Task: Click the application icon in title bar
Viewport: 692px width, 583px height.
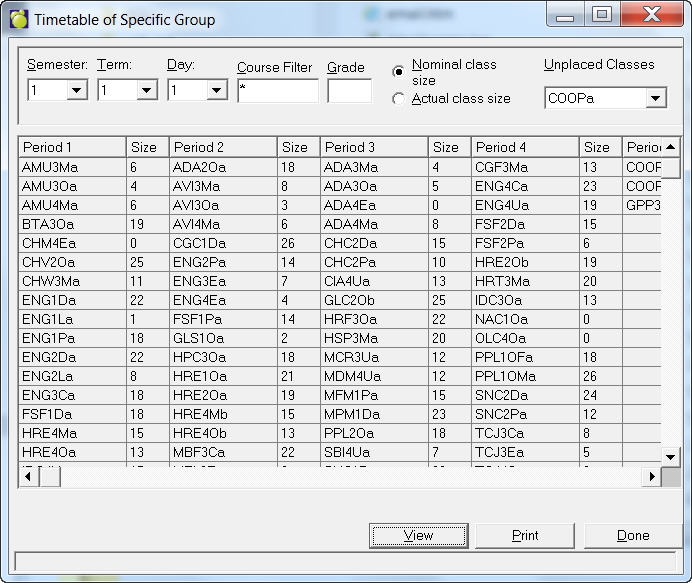Action: (x=18, y=18)
